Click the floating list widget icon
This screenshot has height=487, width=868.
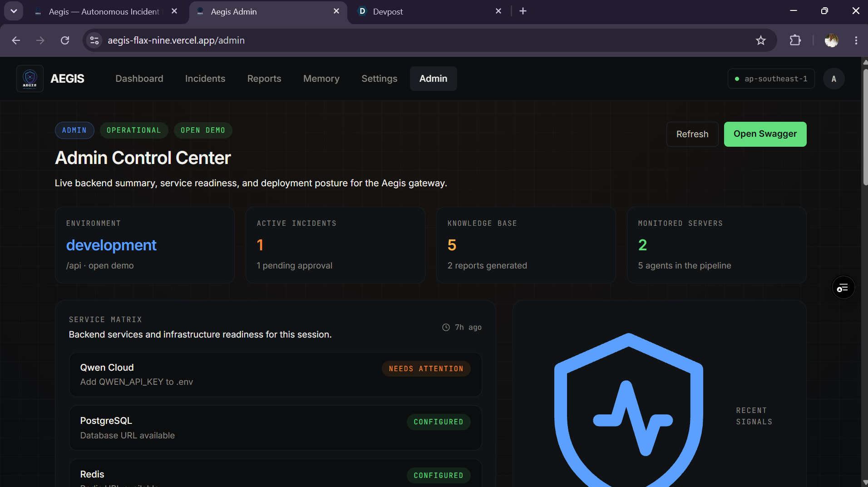coord(843,288)
